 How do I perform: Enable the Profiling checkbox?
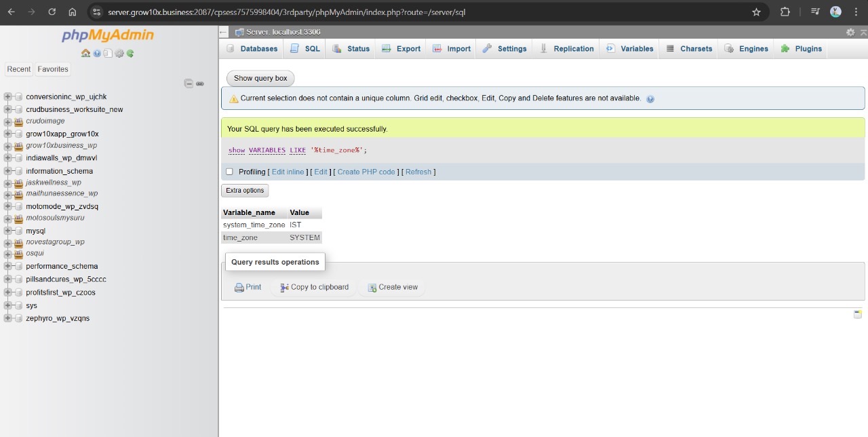(x=229, y=172)
